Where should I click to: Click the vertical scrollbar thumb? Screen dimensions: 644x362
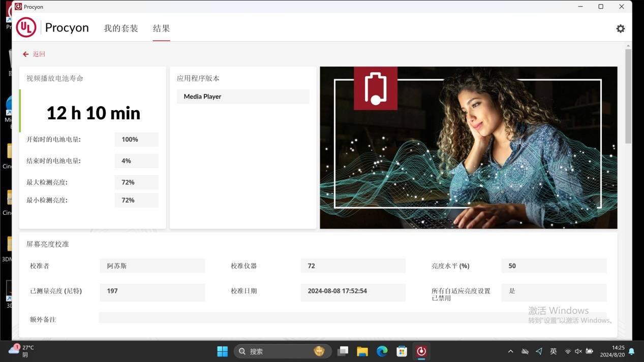tap(628, 96)
